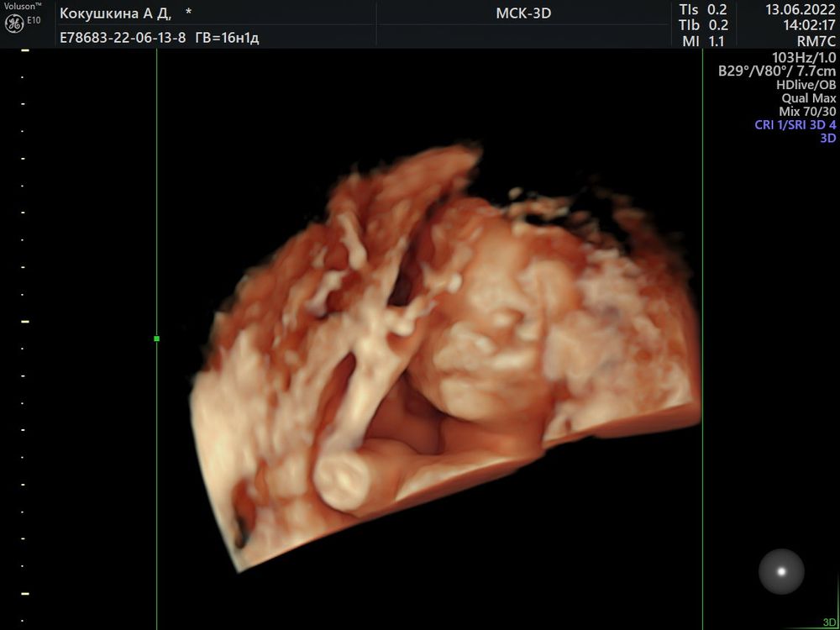
Task: Click the green 3D label in the corner
Action: [828, 622]
